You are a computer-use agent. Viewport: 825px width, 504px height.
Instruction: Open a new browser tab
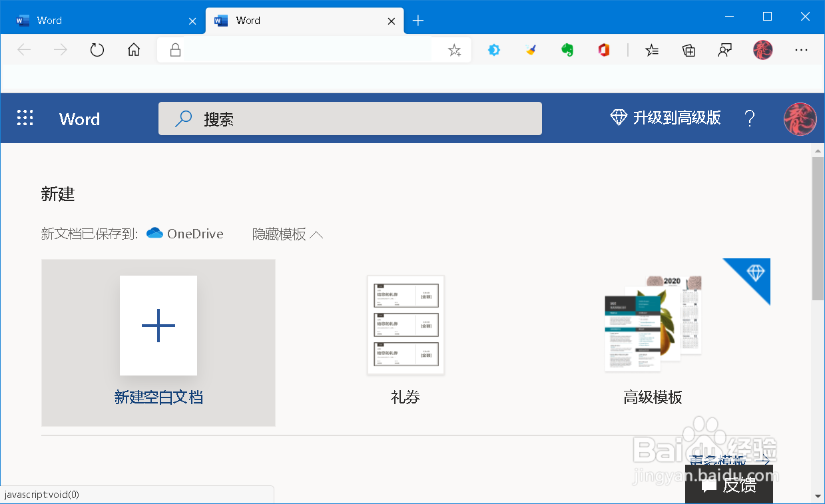click(x=418, y=21)
